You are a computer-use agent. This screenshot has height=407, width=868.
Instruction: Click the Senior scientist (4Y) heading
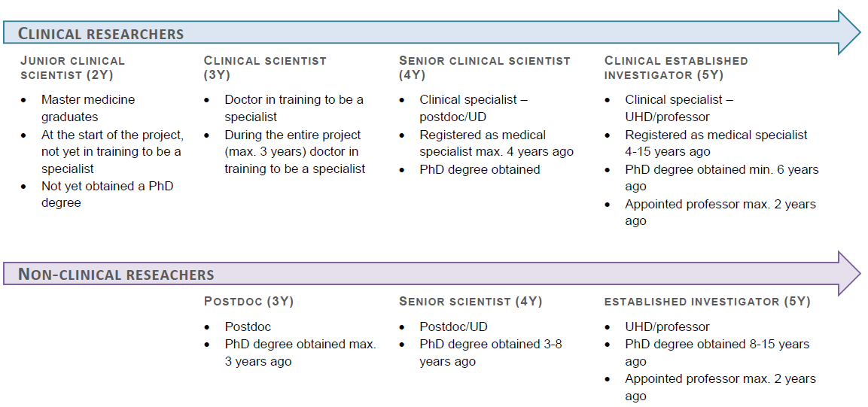(471, 302)
